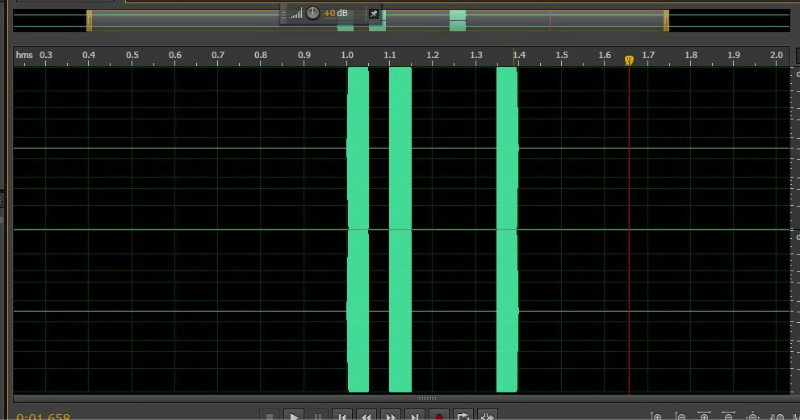Click the signal level icon on HUD

pyautogui.click(x=296, y=14)
